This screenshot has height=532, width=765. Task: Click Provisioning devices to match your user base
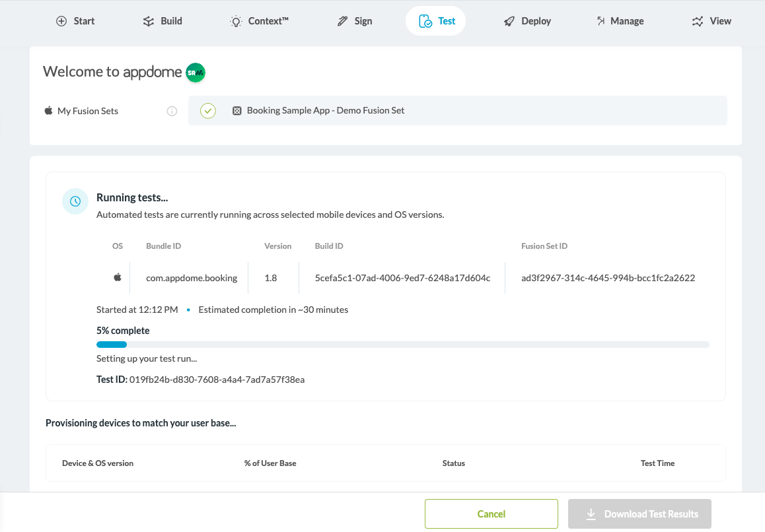tap(141, 423)
